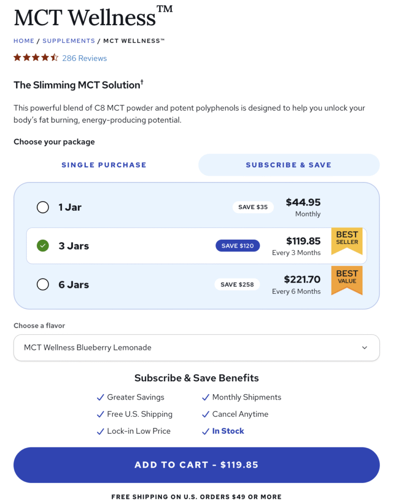The image size is (420, 504).
Task: Go to Home breadcrumb link
Action: (24, 41)
